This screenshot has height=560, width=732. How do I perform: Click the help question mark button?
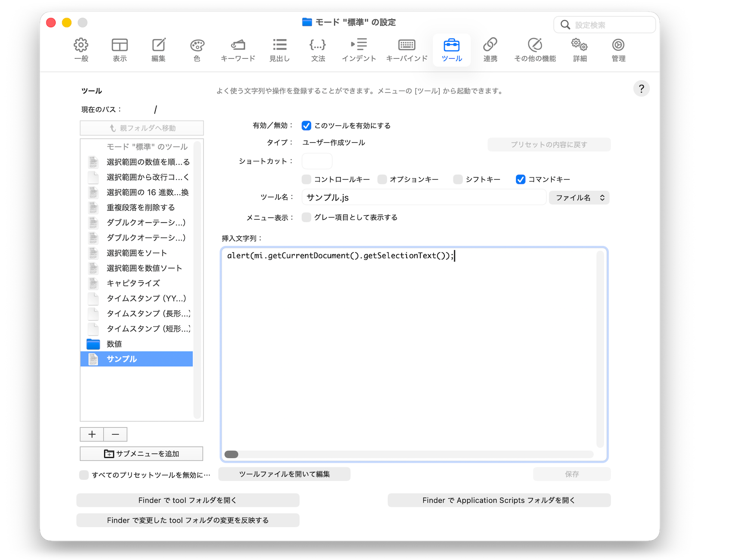pos(641,89)
